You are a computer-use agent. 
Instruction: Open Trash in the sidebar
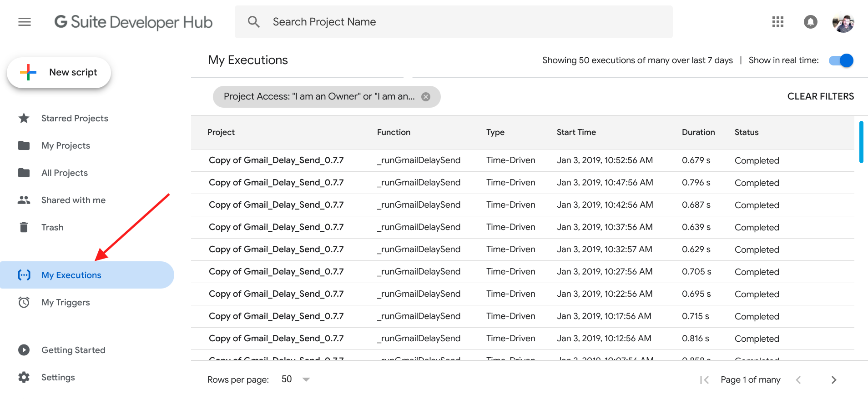pyautogui.click(x=52, y=227)
